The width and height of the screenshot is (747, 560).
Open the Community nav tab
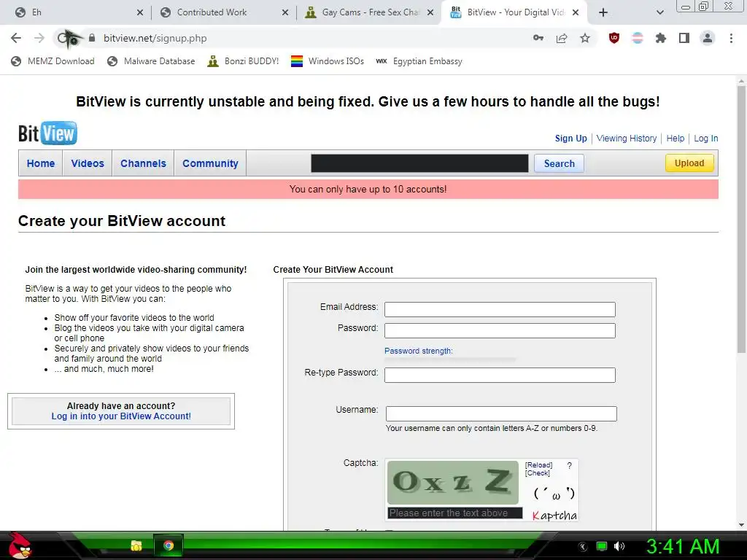click(210, 163)
